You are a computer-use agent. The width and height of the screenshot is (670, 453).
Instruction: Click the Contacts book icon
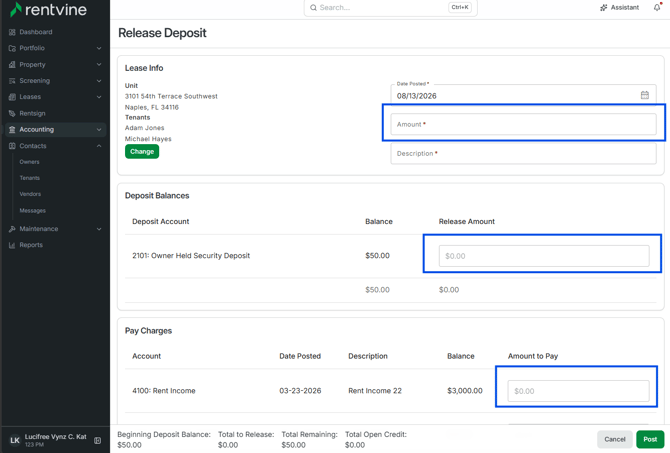point(12,146)
